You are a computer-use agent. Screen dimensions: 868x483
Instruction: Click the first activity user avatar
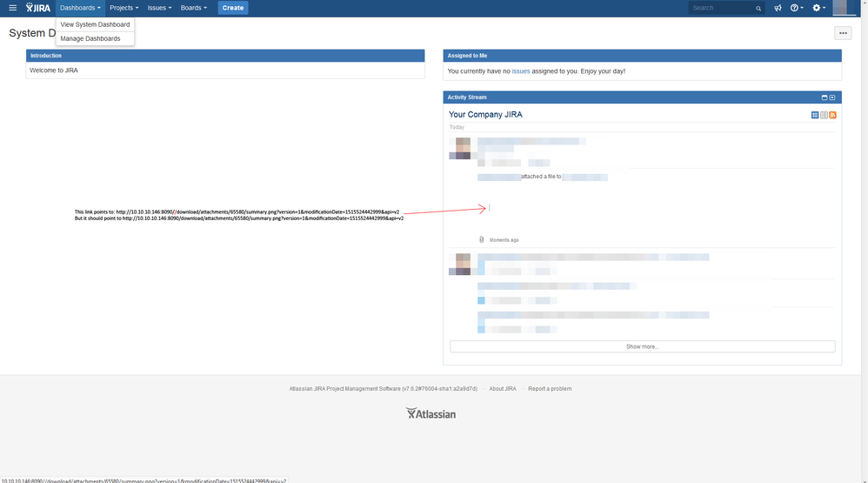(460, 149)
